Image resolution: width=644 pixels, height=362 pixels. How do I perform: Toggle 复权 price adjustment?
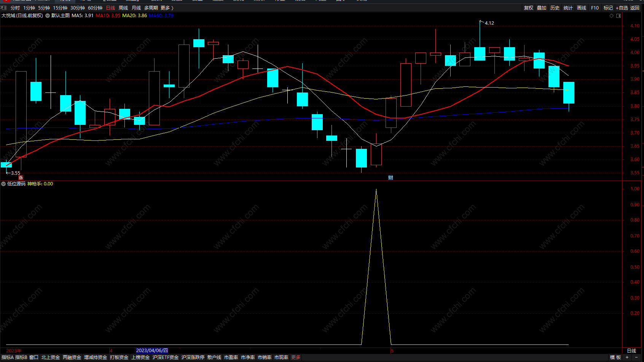pos(529,8)
